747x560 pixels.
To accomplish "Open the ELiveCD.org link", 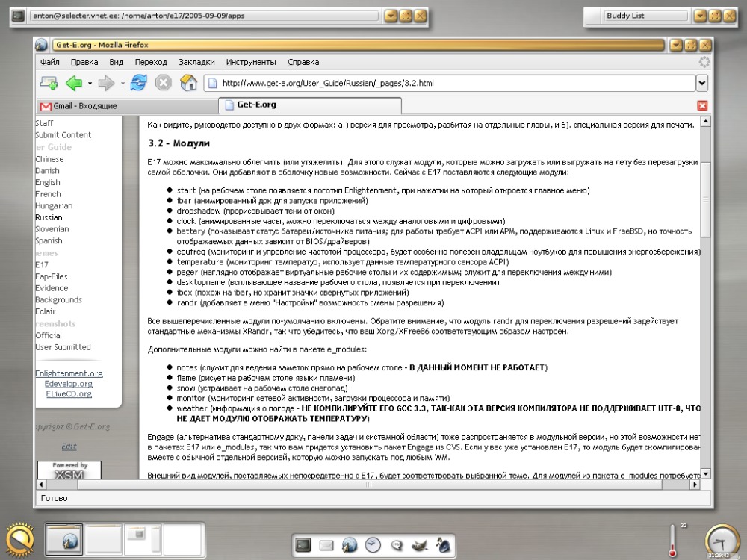I will (x=69, y=393).
